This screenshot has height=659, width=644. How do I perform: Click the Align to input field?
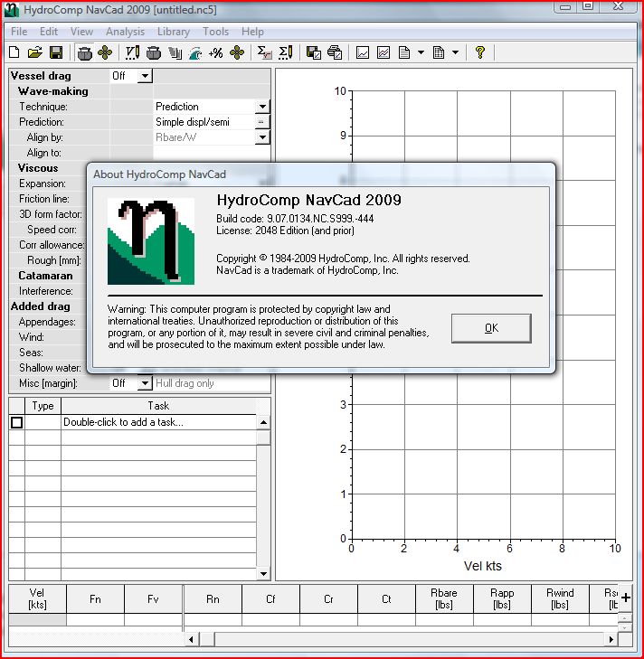click(x=212, y=153)
